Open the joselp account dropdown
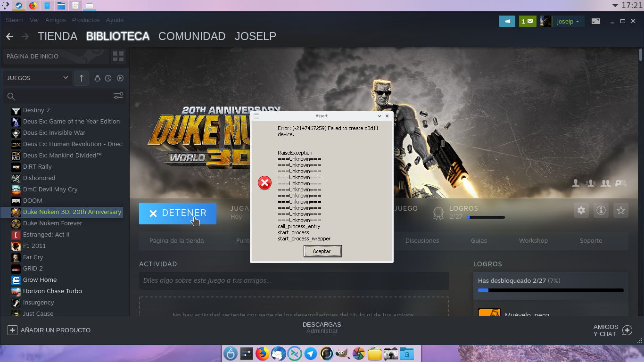 click(569, 21)
